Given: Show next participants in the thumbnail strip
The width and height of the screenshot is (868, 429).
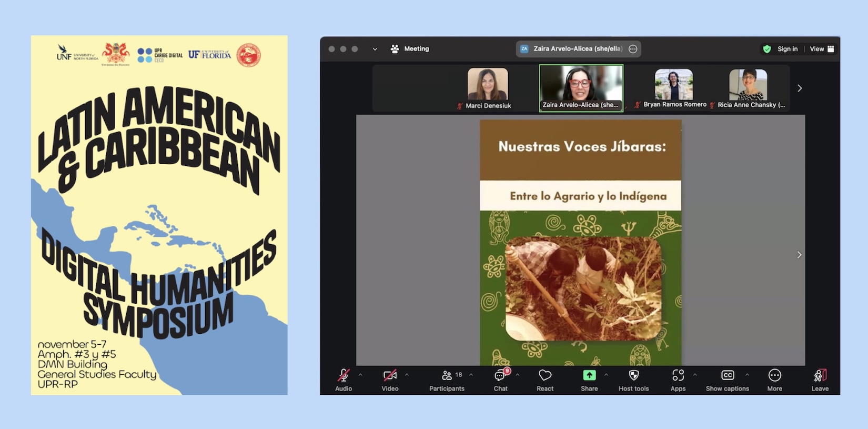Looking at the screenshot, I should click(800, 88).
